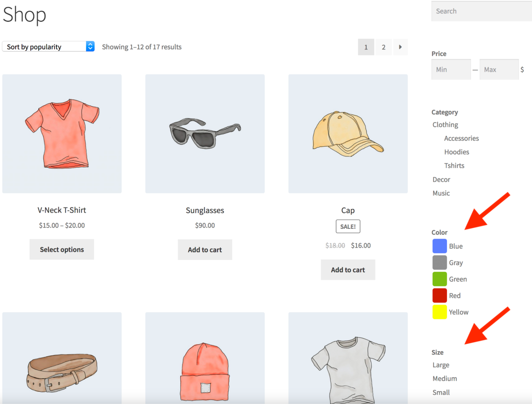This screenshot has height=404, width=532.
Task: Choose the Green color swatch
Action: 440,279
